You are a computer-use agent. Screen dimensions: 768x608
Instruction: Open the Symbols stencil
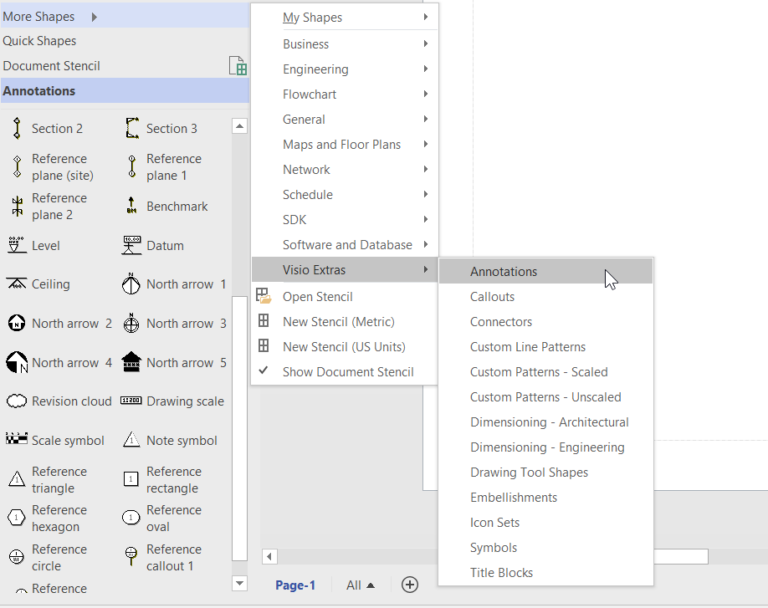tap(546, 548)
